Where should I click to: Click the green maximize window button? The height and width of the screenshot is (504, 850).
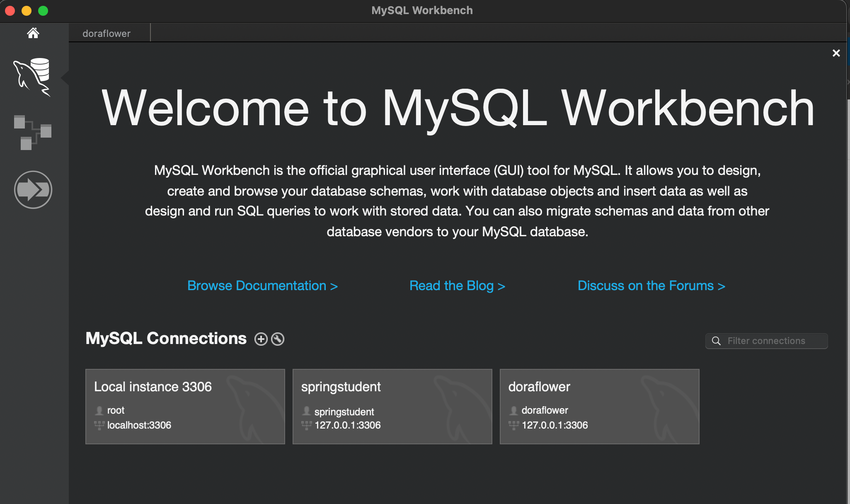pyautogui.click(x=43, y=10)
